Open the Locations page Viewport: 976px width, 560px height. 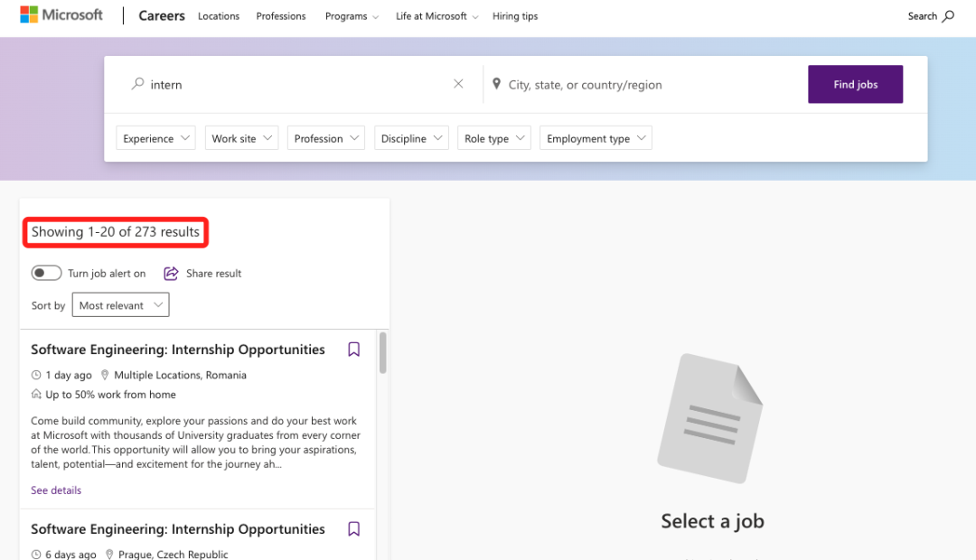(x=219, y=16)
